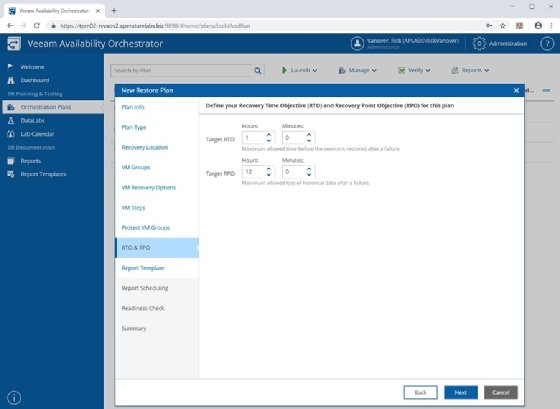The height and width of the screenshot is (409, 560).
Task: Click the search magnifier icon
Action: point(258,70)
